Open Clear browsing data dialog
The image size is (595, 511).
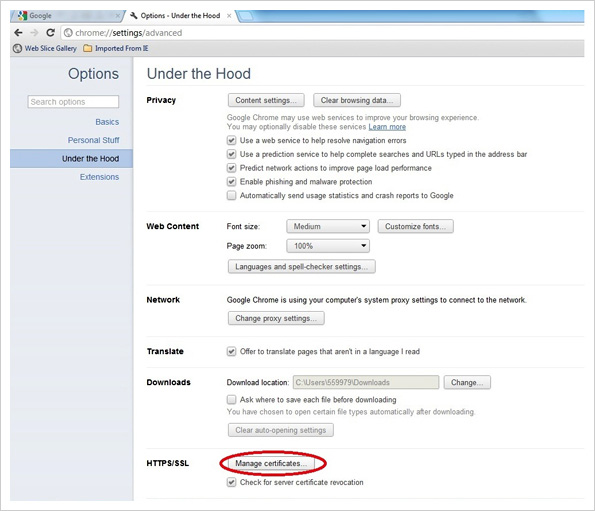pyautogui.click(x=357, y=100)
